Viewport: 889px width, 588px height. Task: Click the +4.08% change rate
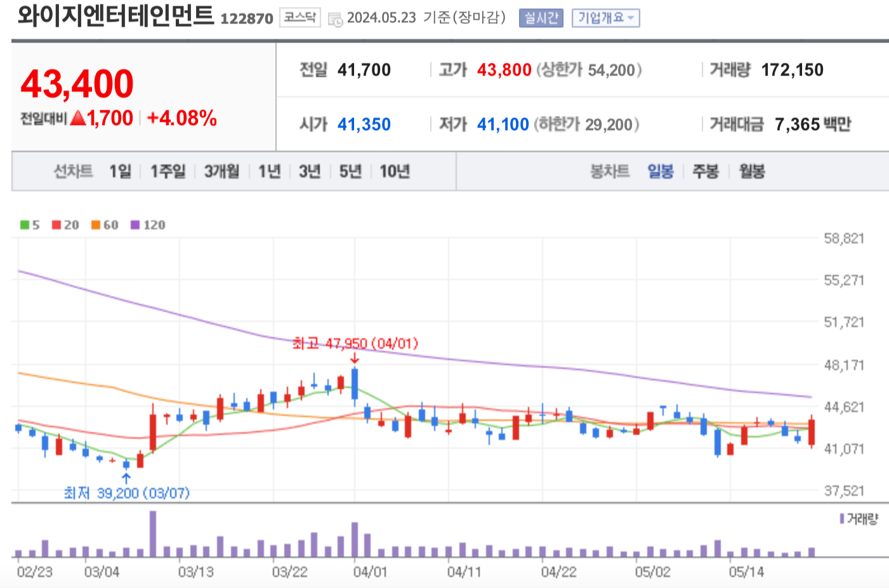182,118
